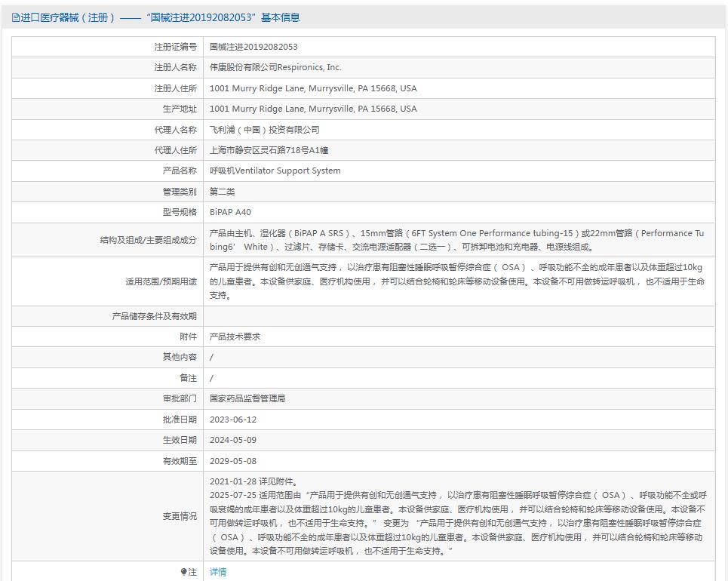Click the approval date 2023-06-12
This screenshot has width=728, height=581.
(x=233, y=420)
